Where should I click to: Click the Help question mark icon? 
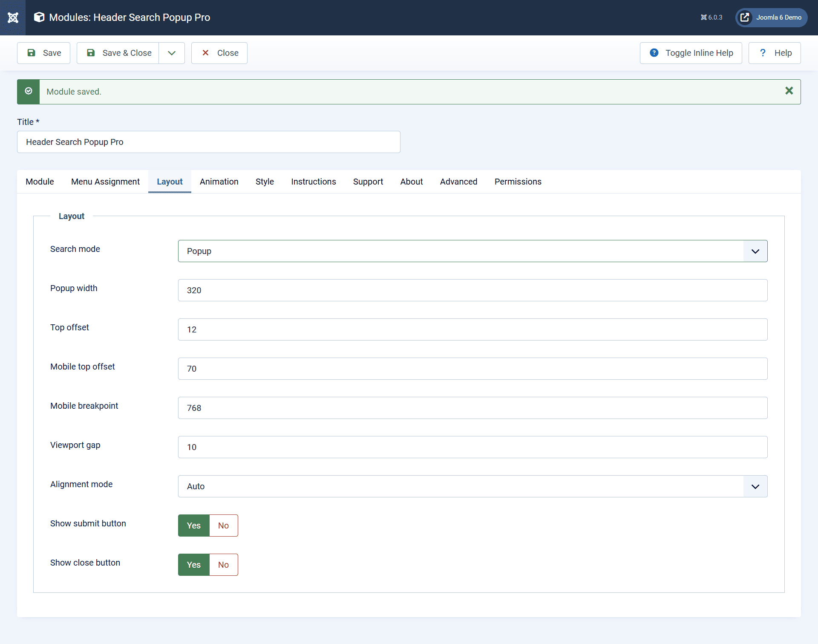pyautogui.click(x=763, y=53)
